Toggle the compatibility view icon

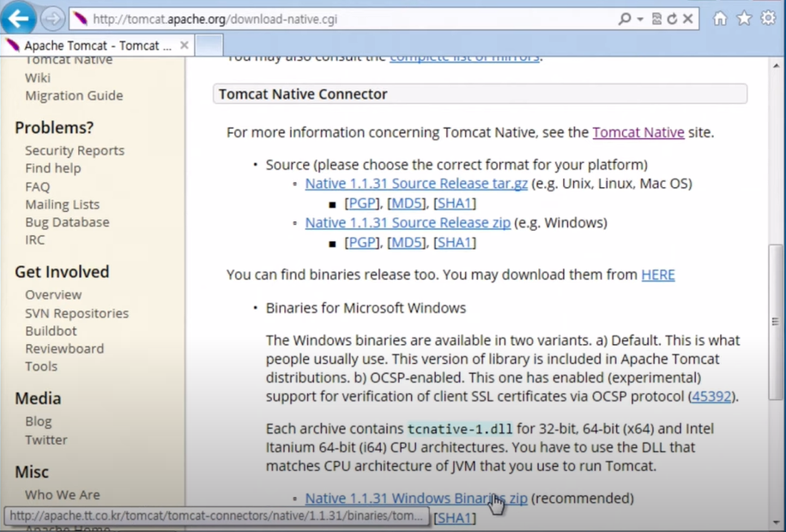(x=656, y=19)
